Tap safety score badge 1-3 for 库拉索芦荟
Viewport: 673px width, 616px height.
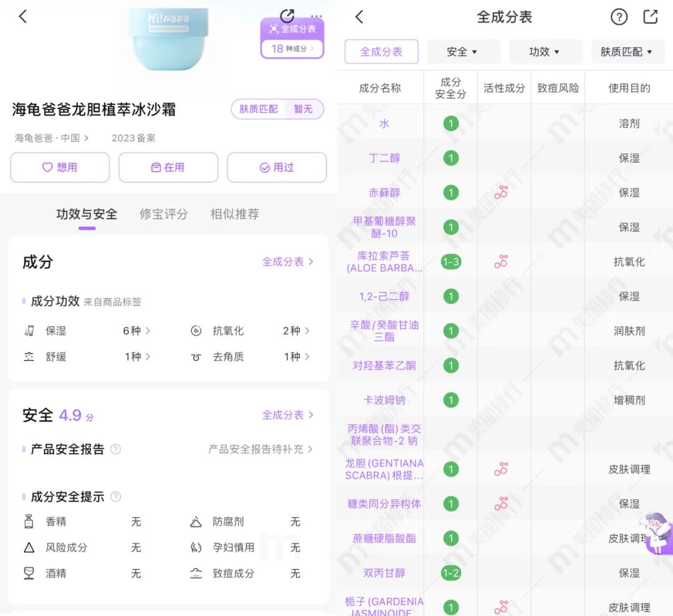451,262
